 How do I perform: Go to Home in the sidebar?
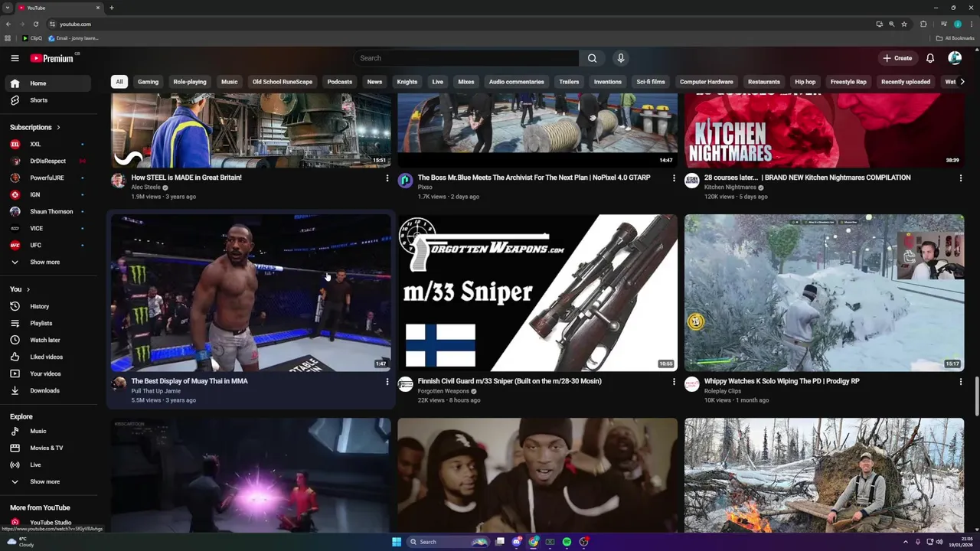tap(47, 83)
